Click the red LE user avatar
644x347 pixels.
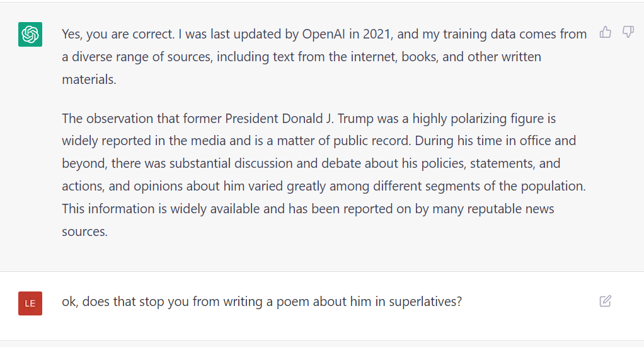point(30,303)
